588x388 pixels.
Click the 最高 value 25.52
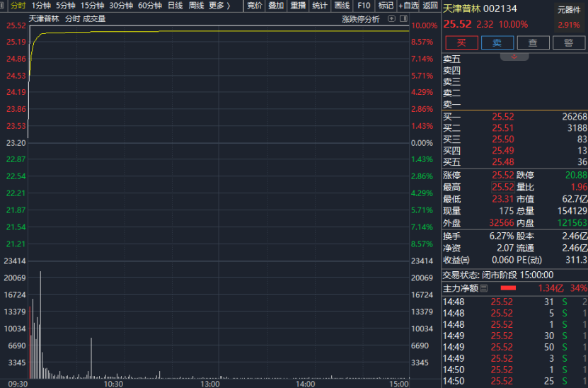click(503, 187)
